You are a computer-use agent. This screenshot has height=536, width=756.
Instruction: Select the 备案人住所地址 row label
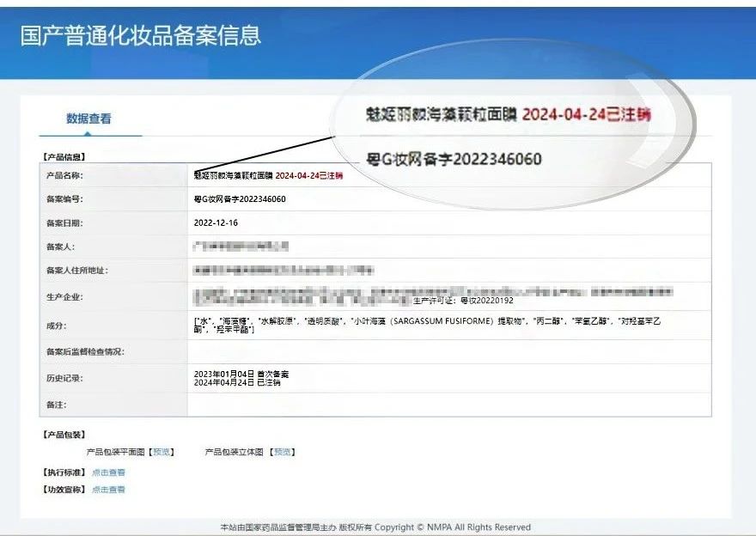tap(77, 271)
